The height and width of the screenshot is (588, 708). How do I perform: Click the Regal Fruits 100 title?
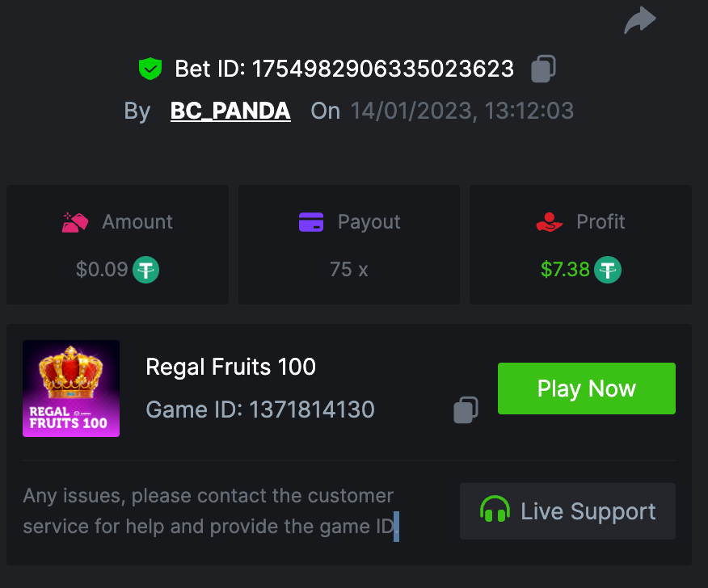(x=230, y=367)
